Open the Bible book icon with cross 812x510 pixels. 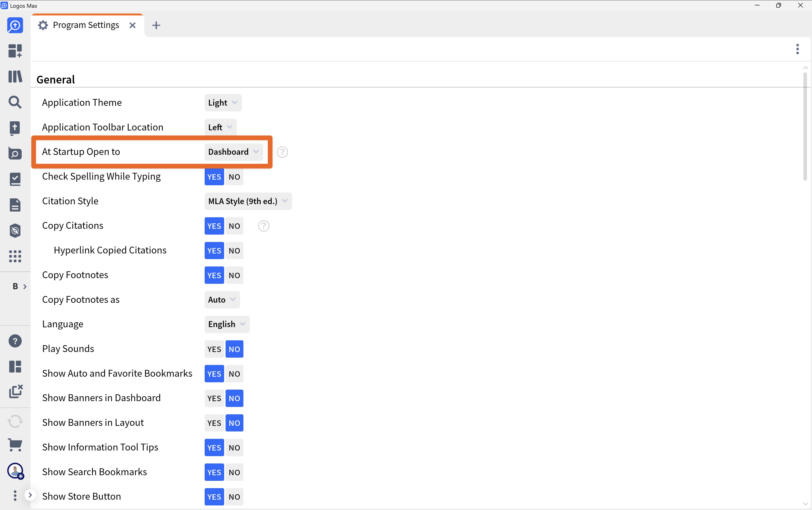coord(15,128)
